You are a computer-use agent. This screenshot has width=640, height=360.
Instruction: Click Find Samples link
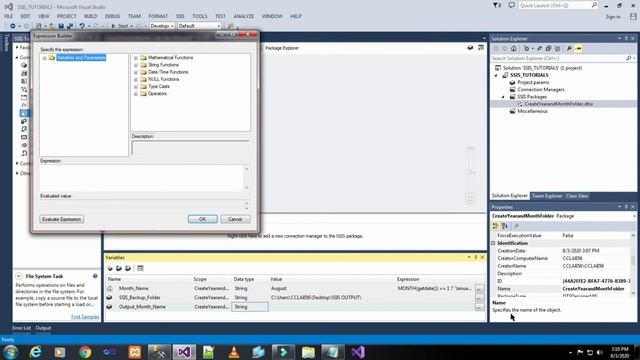click(85, 317)
